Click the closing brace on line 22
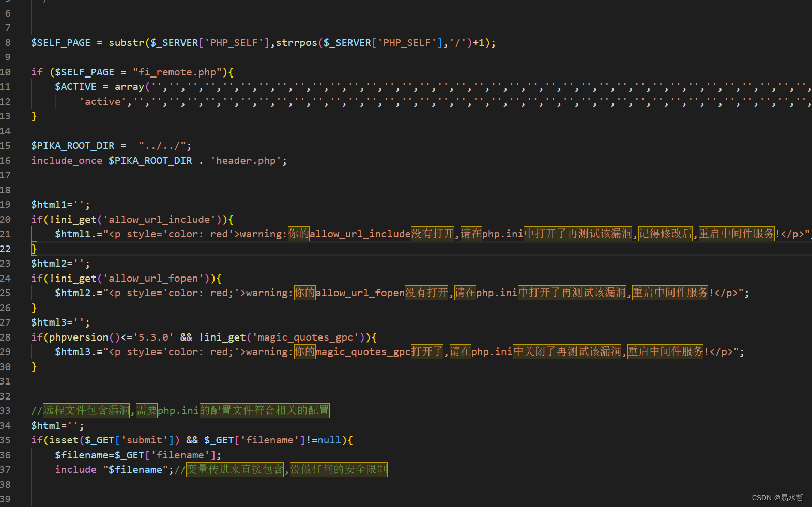Viewport: 812px width, 507px height. pyautogui.click(x=34, y=249)
